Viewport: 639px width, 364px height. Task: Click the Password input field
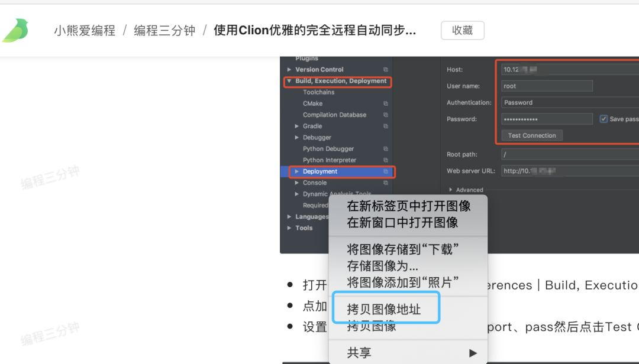(547, 119)
